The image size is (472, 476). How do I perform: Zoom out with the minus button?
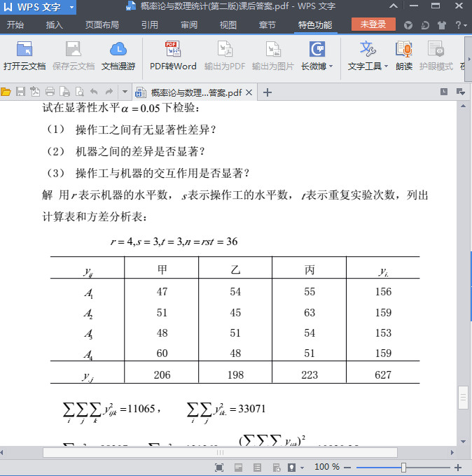(x=347, y=468)
